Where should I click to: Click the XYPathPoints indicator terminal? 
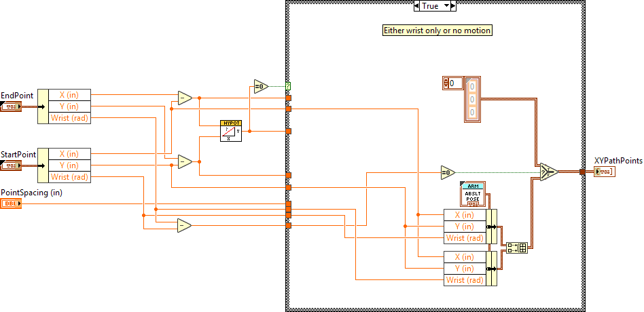click(x=604, y=172)
